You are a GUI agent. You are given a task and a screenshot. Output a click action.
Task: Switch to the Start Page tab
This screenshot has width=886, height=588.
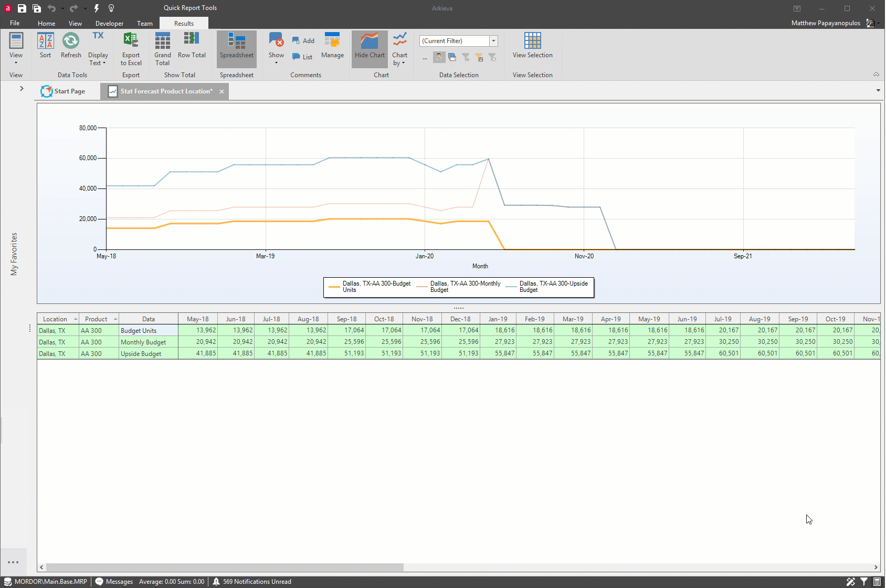point(63,91)
